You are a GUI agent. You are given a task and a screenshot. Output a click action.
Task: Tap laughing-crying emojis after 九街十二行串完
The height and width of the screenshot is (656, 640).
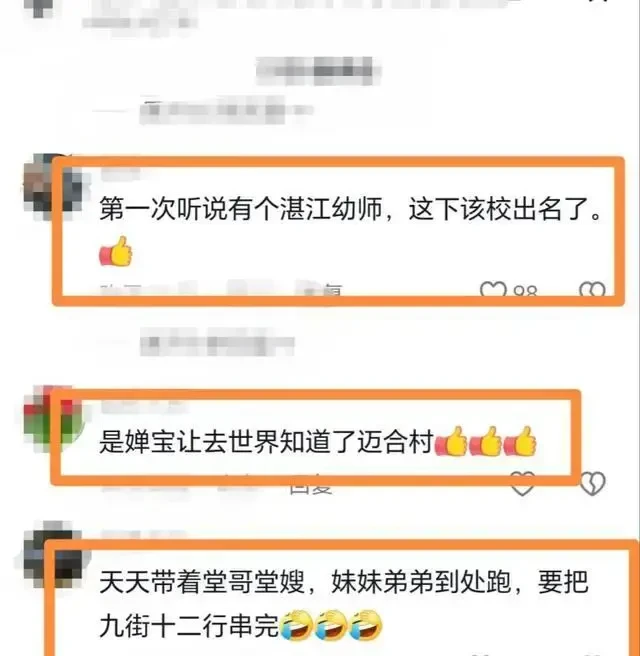click(x=330, y=625)
